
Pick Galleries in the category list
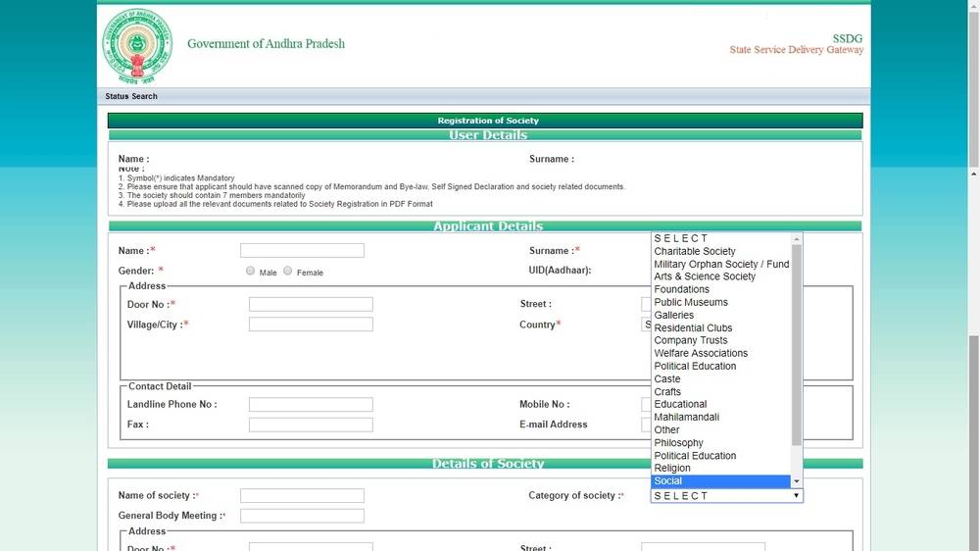[721, 316]
